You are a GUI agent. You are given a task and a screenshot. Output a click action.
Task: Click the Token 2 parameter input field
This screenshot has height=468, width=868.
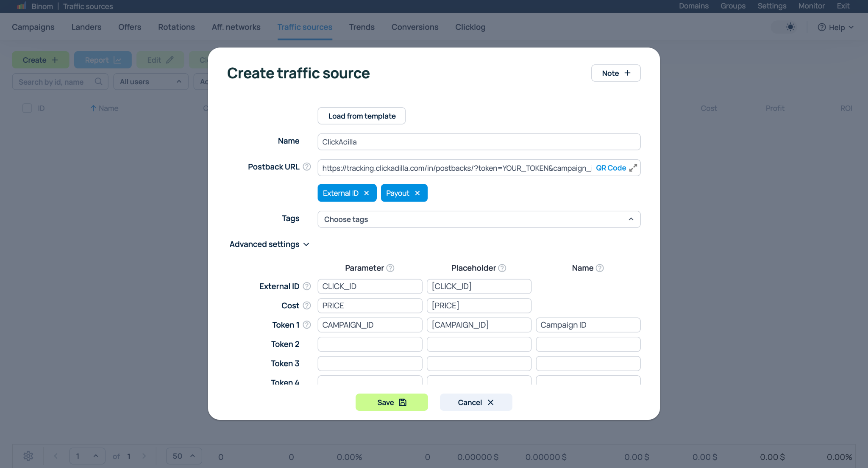370,344
